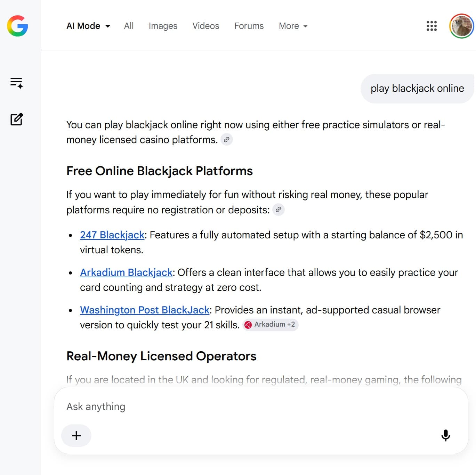The width and height of the screenshot is (476, 475).
Task: Open the Arkadium Blackjack link
Action: coord(126,272)
